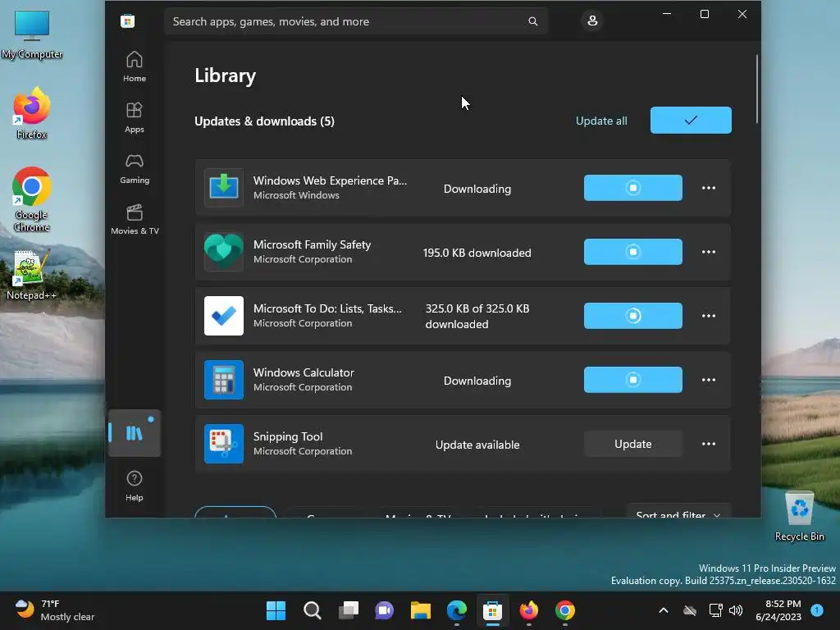Image resolution: width=840 pixels, height=630 pixels.
Task: Open Movies & TV section in sidebar
Action: point(135,219)
